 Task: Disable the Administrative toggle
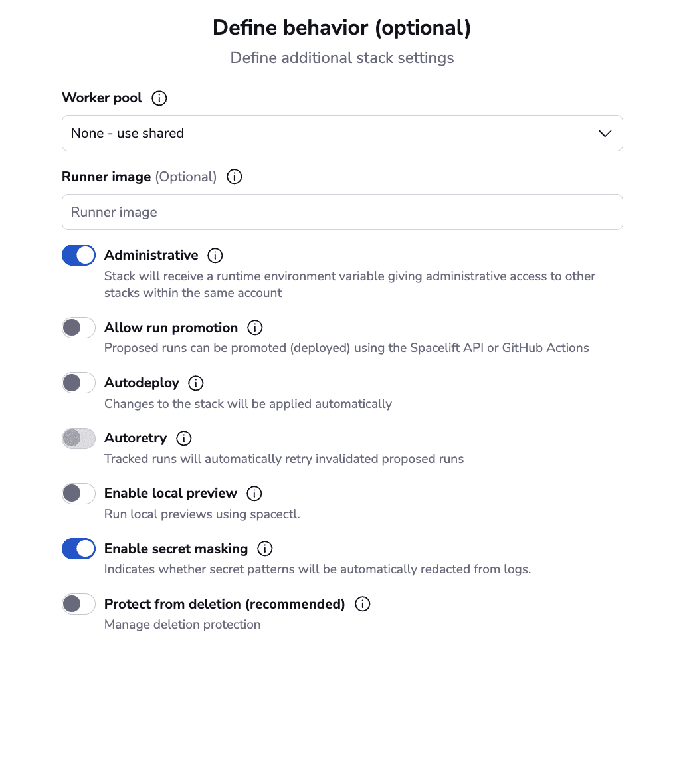pyautogui.click(x=78, y=255)
